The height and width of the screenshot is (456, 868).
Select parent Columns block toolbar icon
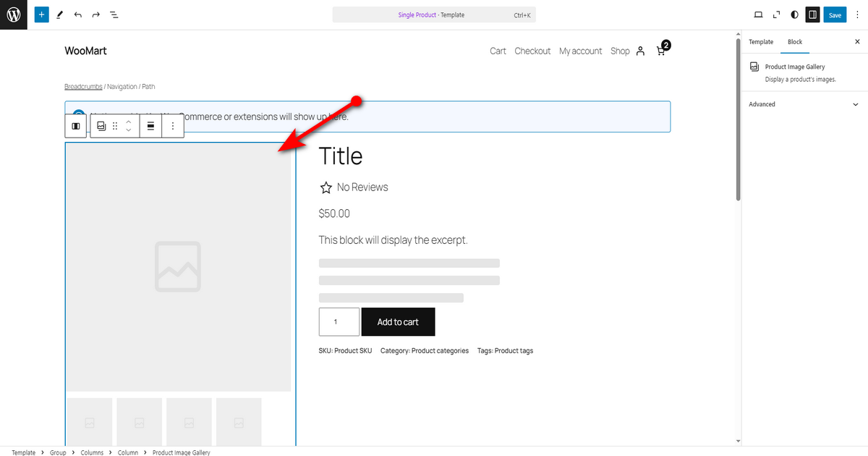pos(75,126)
